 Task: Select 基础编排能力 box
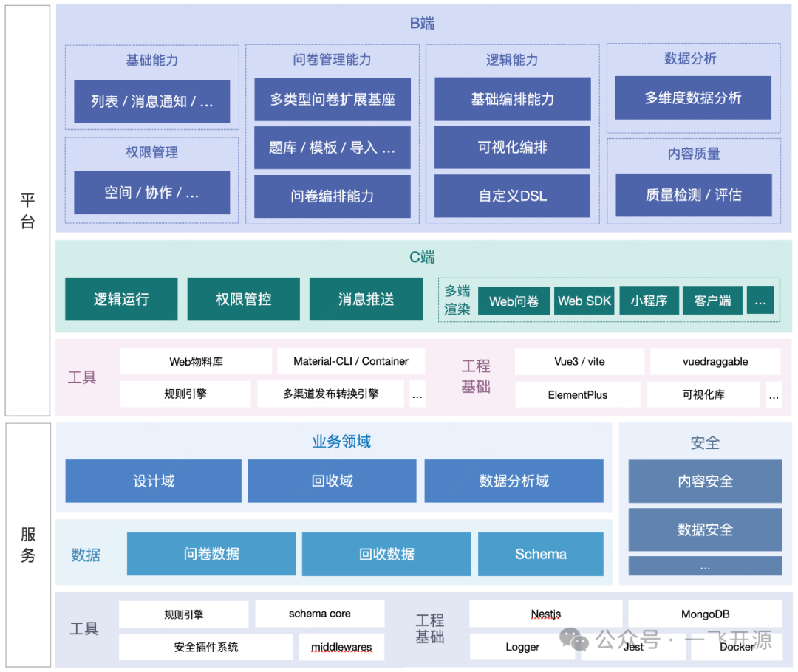(513, 99)
